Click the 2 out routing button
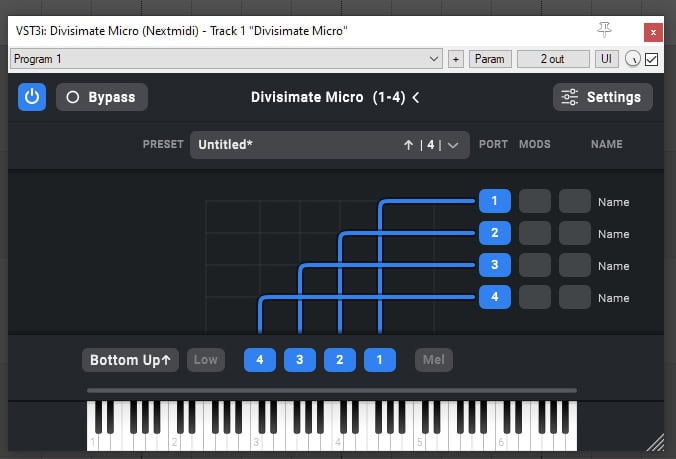The height and width of the screenshot is (459, 676). coord(553,59)
